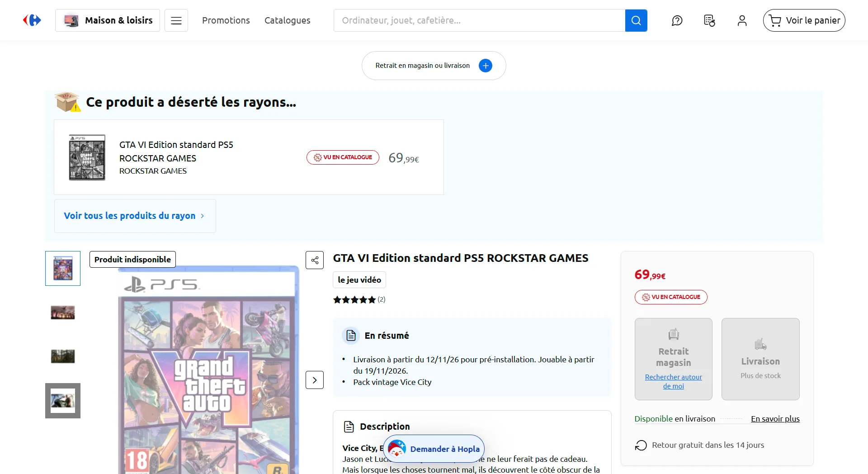
Task: Ask Hopla assistant
Action: [434, 449]
